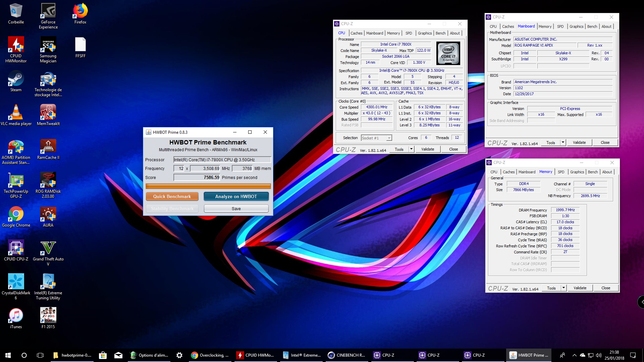Click the HWBOT Prime orange progress bar
Screen dimensions: 644x362
pos(208,186)
